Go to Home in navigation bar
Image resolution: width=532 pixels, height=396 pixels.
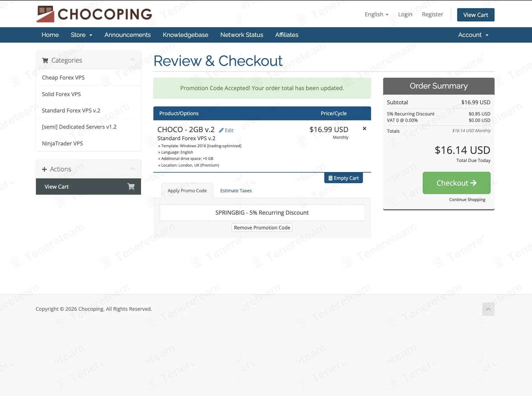(x=50, y=35)
